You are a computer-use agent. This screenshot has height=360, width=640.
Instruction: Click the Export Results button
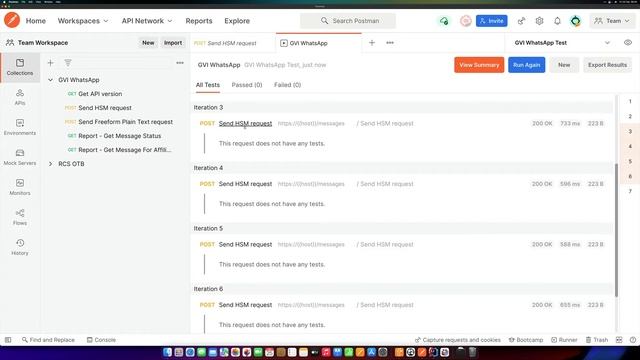point(607,65)
